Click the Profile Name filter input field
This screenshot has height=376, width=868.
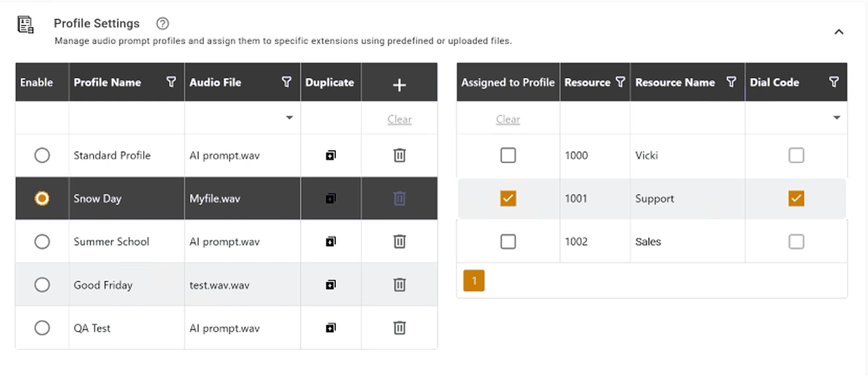coord(127,118)
